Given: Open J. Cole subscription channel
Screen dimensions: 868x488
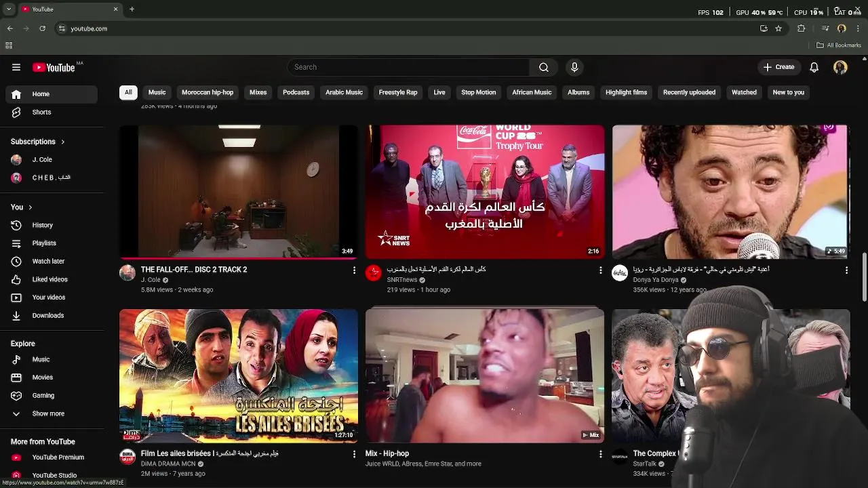Looking at the screenshot, I should pos(52,159).
